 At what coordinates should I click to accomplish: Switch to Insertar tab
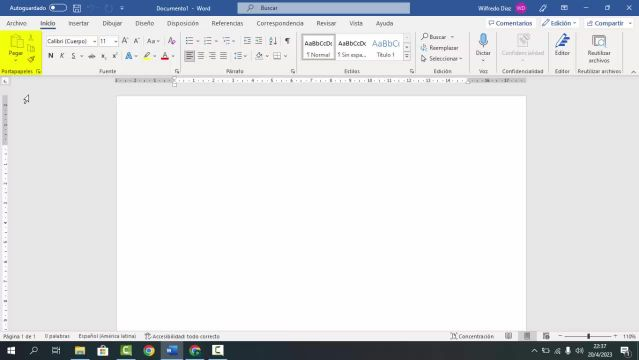[x=79, y=23]
